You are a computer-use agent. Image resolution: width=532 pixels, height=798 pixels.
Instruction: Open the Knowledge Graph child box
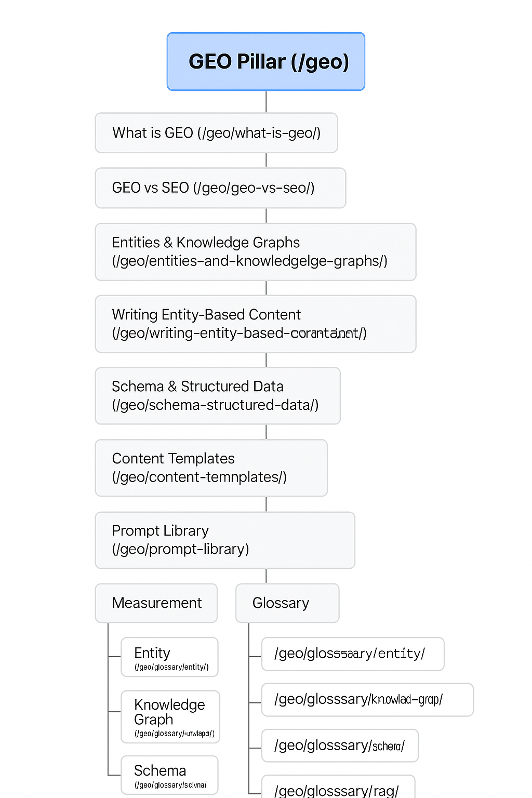(x=170, y=716)
